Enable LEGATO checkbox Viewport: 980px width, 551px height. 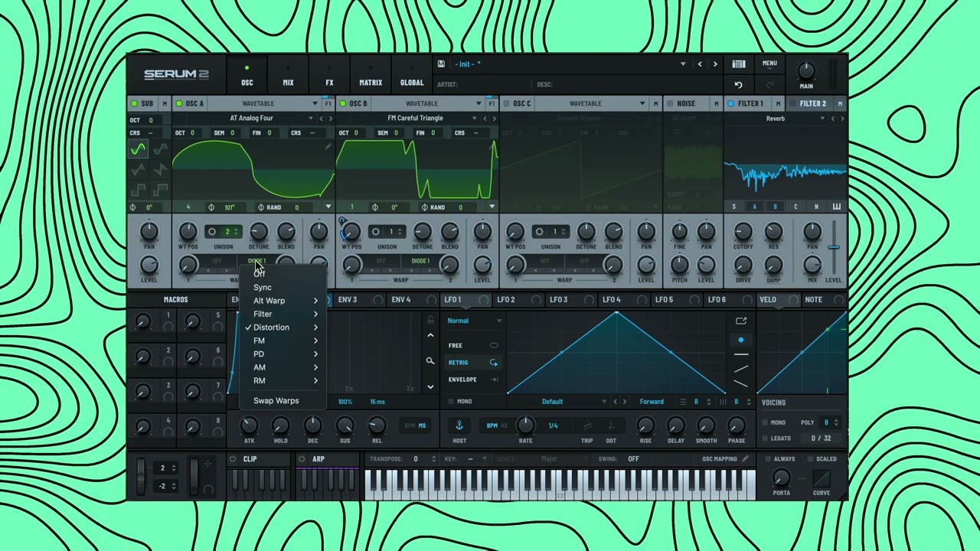(765, 439)
